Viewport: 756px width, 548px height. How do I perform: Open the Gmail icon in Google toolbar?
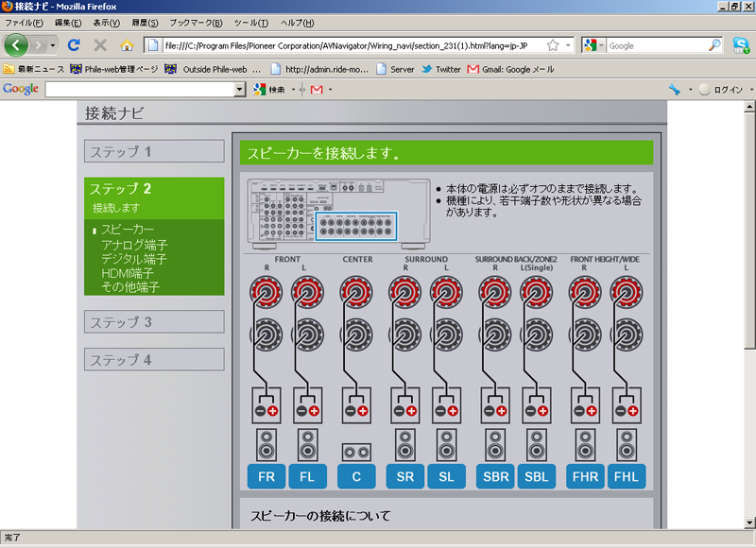point(317,89)
